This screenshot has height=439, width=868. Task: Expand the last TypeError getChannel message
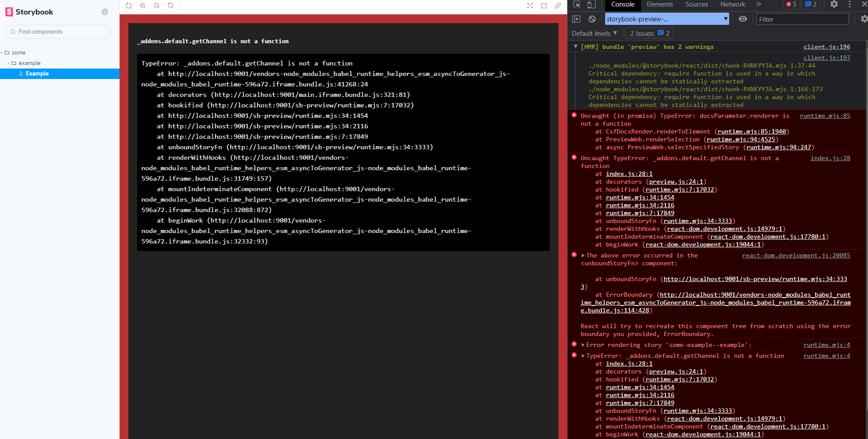tap(583, 356)
